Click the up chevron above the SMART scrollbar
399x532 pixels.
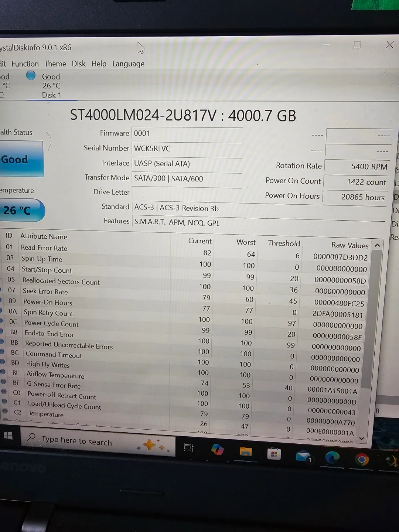click(x=377, y=245)
